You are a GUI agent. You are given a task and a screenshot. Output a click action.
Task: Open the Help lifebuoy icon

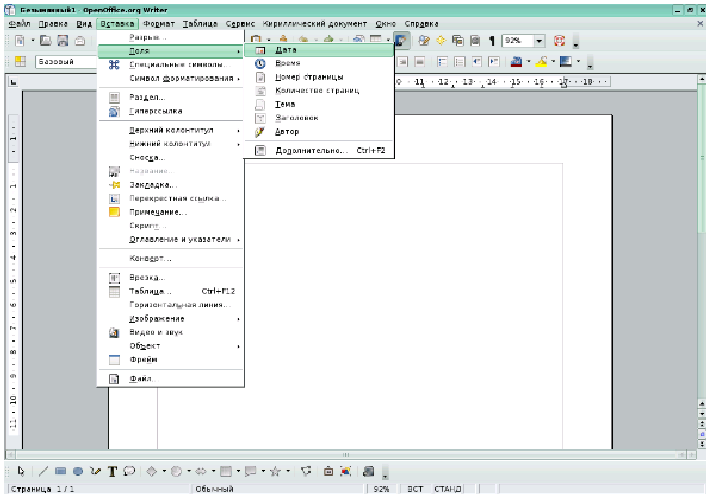(560, 41)
